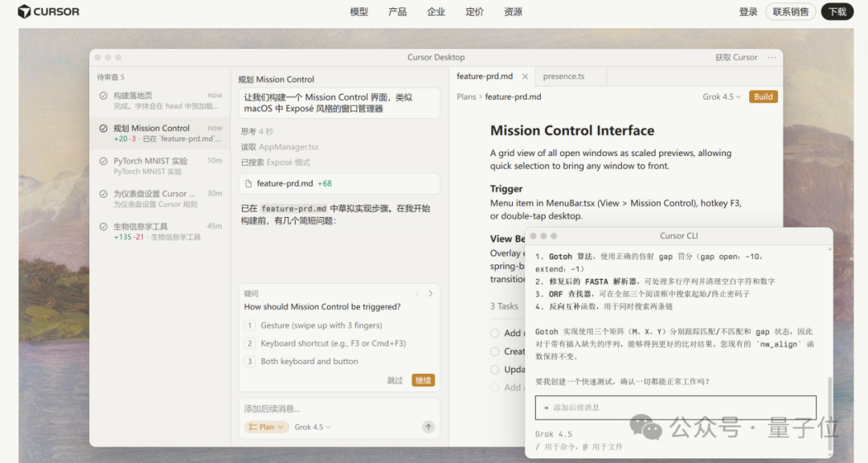Click the check icon beside PyTorch MNIST 实验
Image resolution: width=868 pixels, height=463 pixels.
pos(103,161)
